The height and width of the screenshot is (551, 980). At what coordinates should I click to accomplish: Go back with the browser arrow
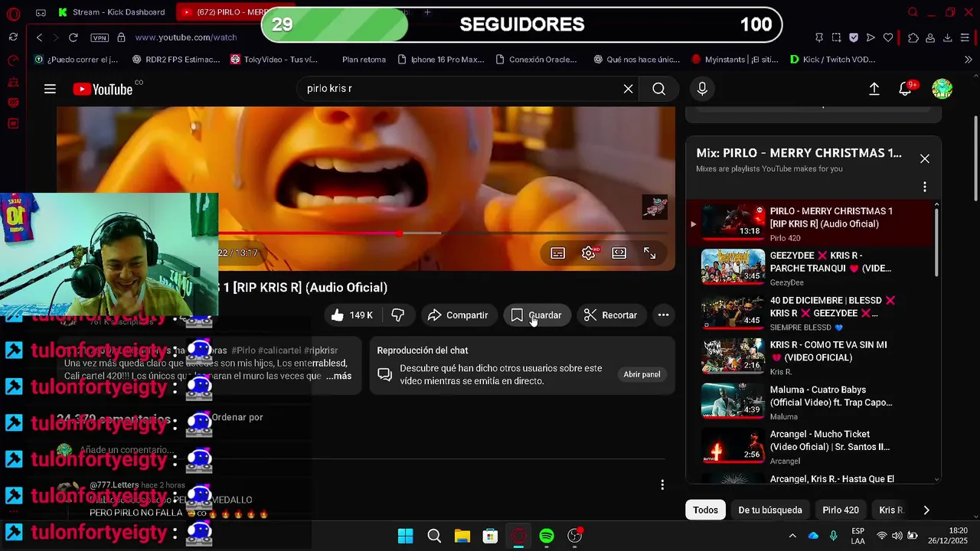tap(39, 37)
